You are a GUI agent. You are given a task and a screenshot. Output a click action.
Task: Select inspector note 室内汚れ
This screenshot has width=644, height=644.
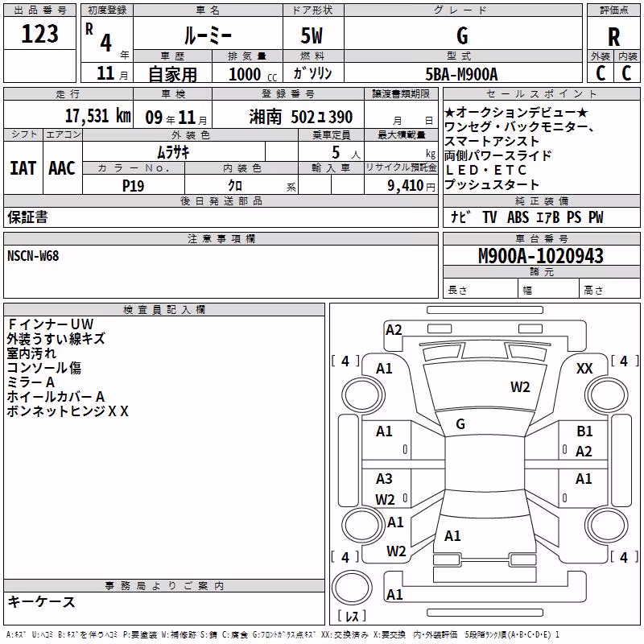point(31,353)
